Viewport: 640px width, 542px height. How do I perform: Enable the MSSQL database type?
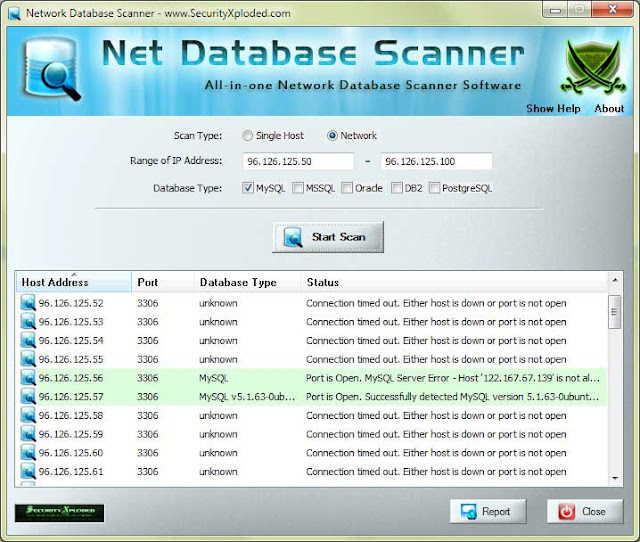tap(298, 188)
